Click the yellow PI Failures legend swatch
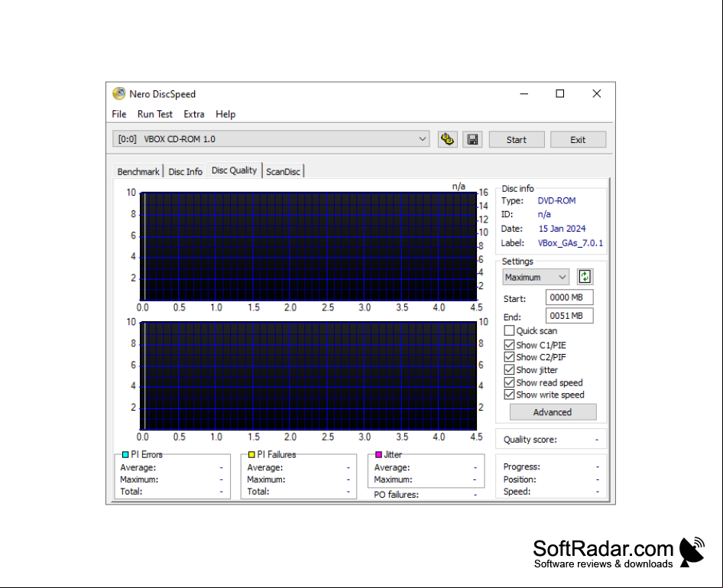Viewport: 723px width, 588px height. (x=251, y=455)
